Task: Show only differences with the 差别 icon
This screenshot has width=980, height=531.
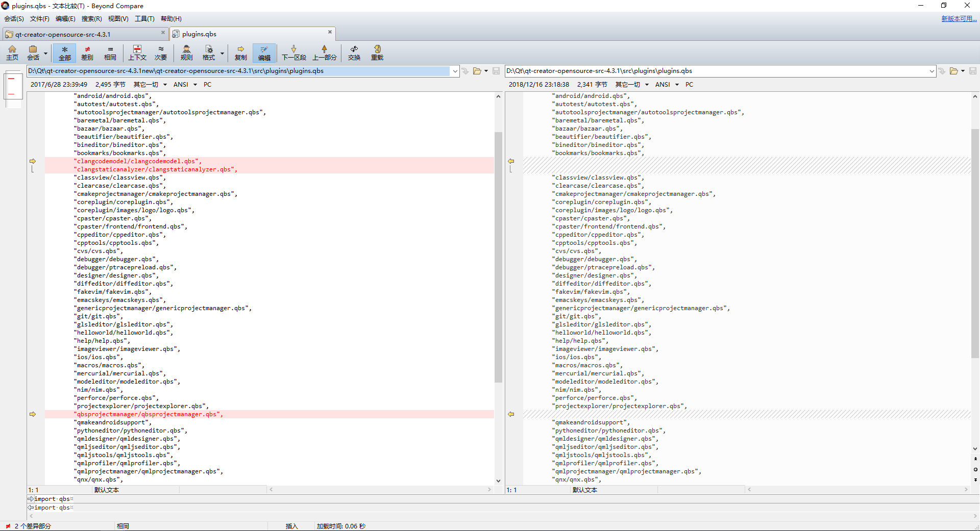Action: pyautogui.click(x=87, y=53)
